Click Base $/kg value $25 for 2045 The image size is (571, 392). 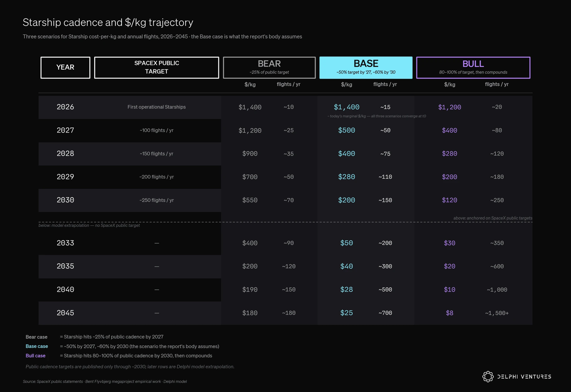pyautogui.click(x=347, y=313)
